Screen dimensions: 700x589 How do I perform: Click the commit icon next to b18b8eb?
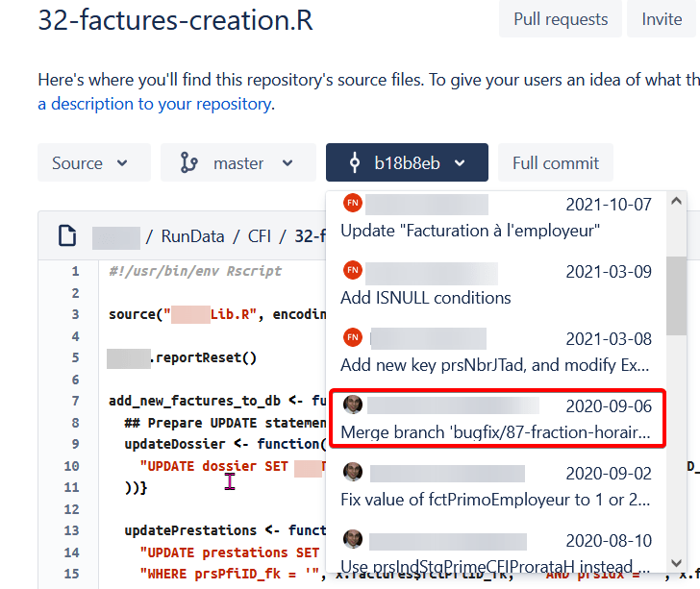click(x=355, y=162)
